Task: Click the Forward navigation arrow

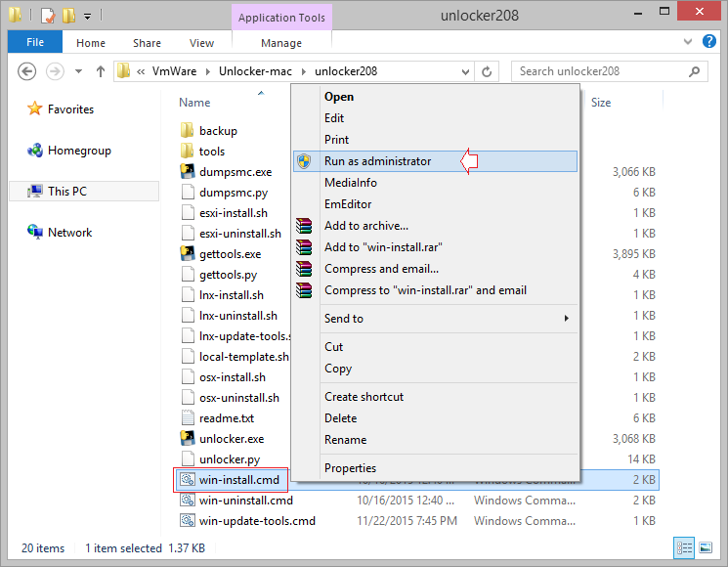Action: (x=55, y=71)
